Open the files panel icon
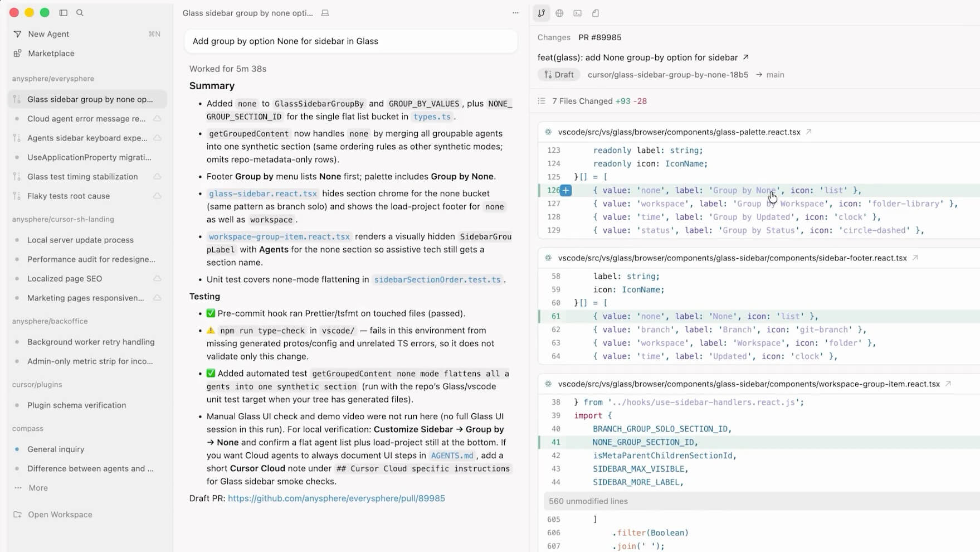Screen dimensions: 980x552 595,13
